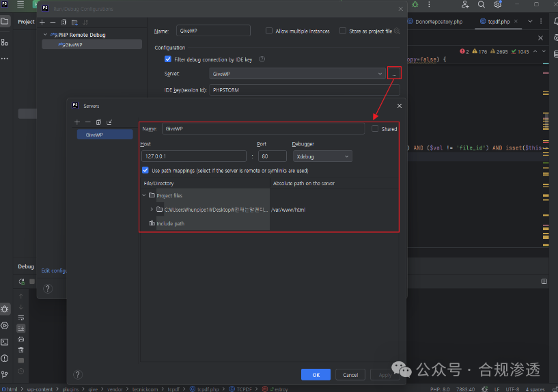Click IDE key field PHPSTORM
Screen dimensions: 558x392
tap(304, 90)
